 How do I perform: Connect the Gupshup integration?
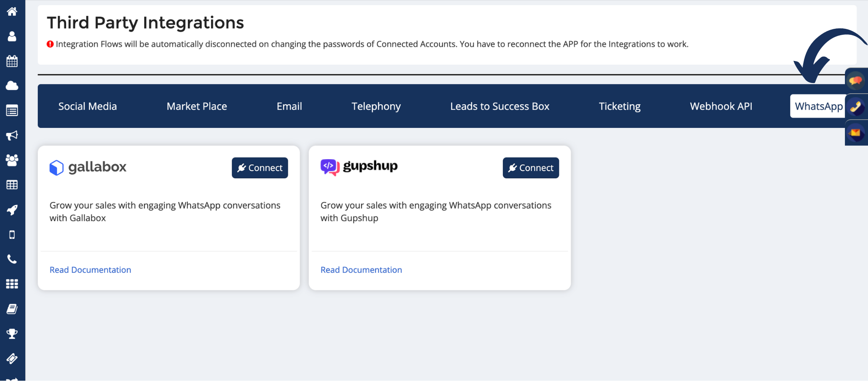[x=531, y=168]
